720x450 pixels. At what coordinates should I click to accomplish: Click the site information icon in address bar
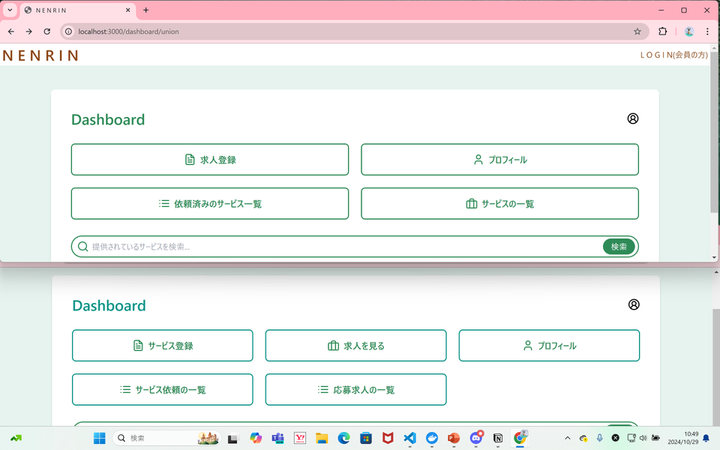click(x=68, y=31)
